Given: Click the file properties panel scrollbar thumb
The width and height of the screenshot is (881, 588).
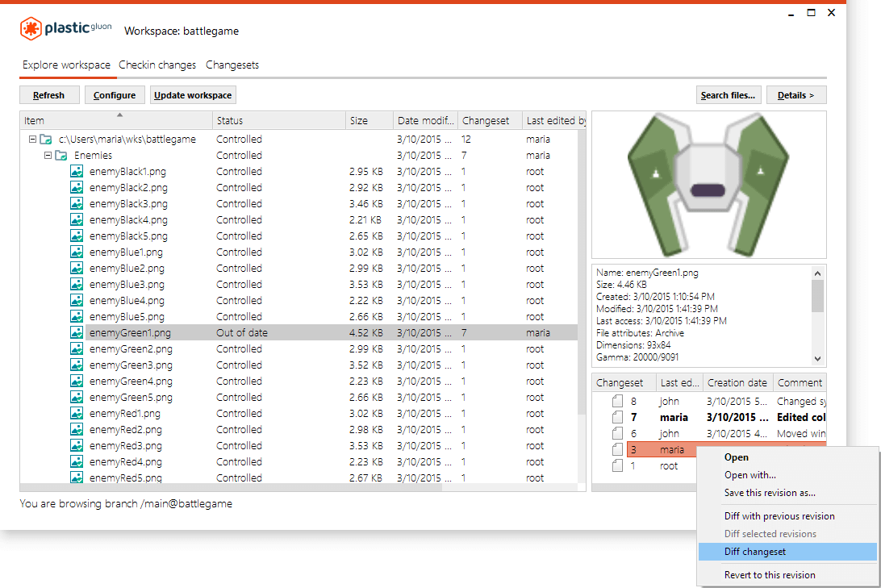Looking at the screenshot, I should [x=817, y=295].
